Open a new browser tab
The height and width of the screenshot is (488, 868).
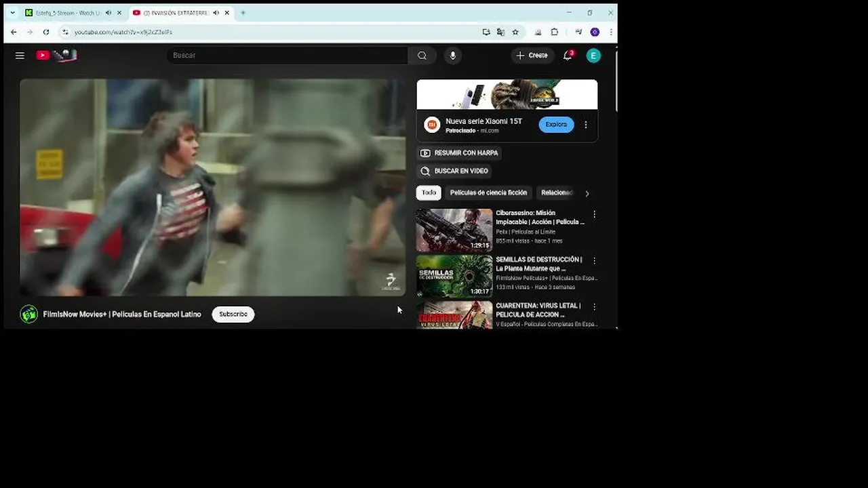coord(243,13)
